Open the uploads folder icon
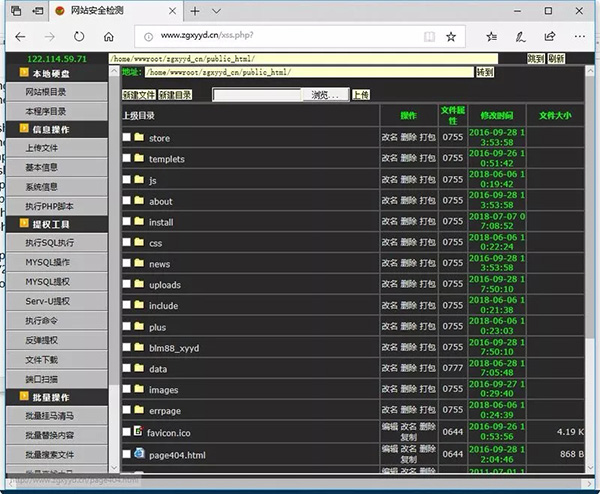This screenshot has width=600, height=494. [139, 284]
